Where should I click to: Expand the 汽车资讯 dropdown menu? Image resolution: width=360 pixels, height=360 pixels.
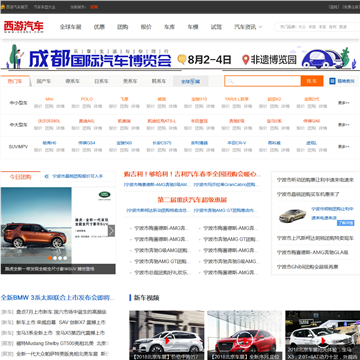tap(248, 27)
